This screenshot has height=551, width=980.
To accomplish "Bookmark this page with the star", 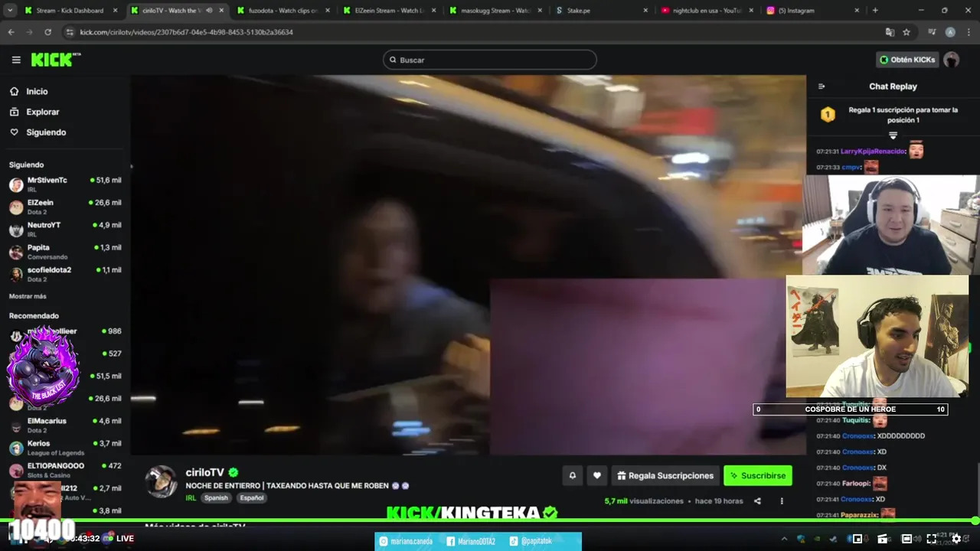I will (x=906, y=32).
